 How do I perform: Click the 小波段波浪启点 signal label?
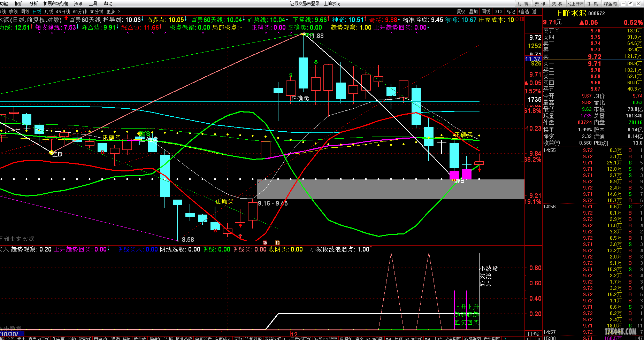pos(489,276)
